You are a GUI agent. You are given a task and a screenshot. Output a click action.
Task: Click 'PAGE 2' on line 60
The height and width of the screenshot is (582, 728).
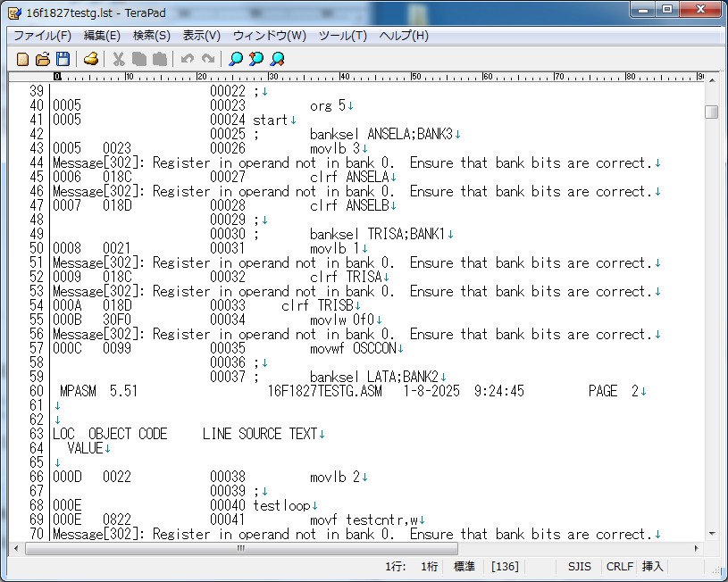[614, 391]
